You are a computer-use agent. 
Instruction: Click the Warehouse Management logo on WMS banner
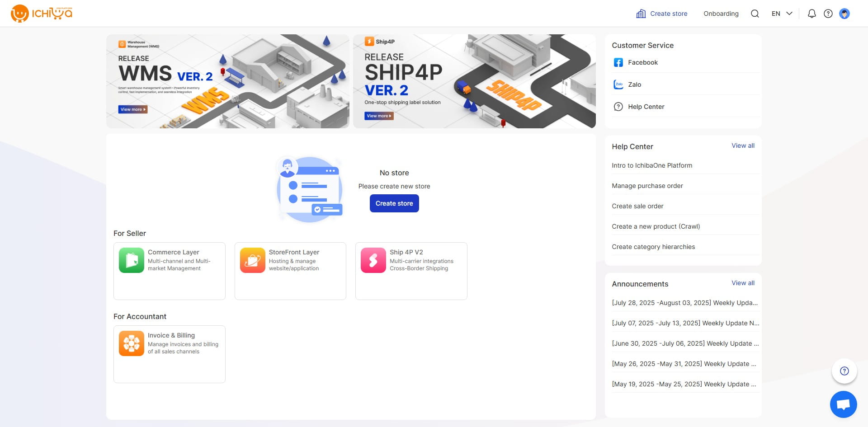139,44
